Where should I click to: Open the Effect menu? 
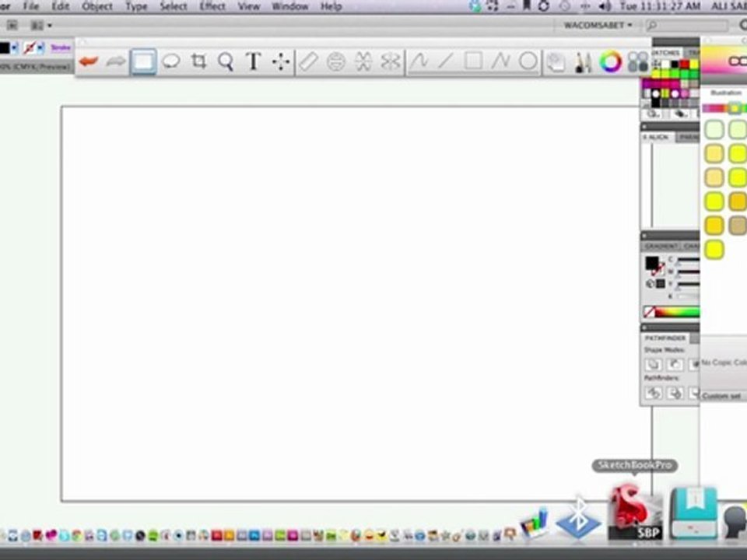pyautogui.click(x=212, y=7)
